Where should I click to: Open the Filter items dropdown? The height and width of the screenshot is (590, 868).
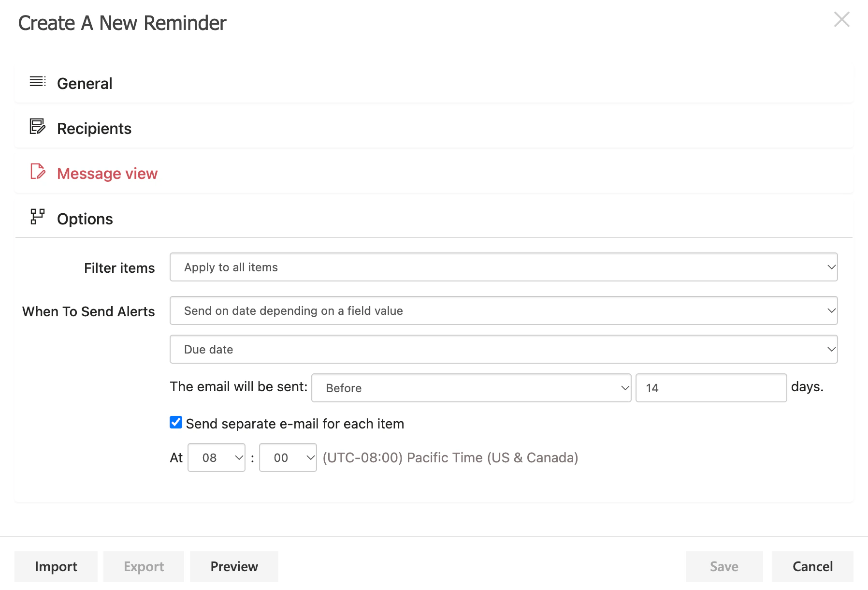pyautogui.click(x=504, y=267)
